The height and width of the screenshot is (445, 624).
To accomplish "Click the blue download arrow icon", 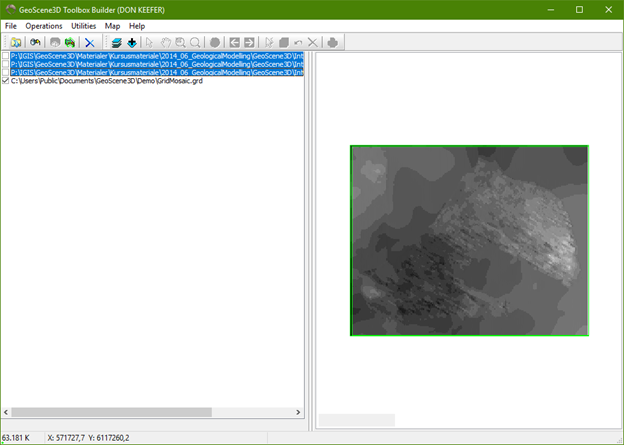I will 132,42.
